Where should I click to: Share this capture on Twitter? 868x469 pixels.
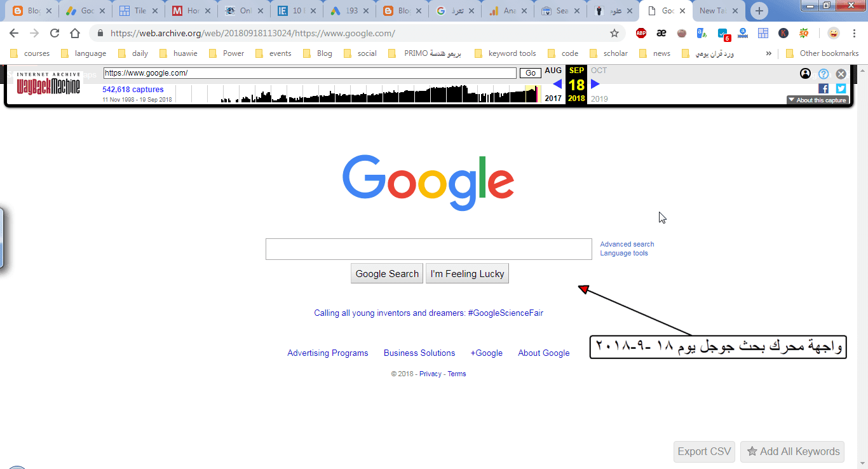pos(840,88)
